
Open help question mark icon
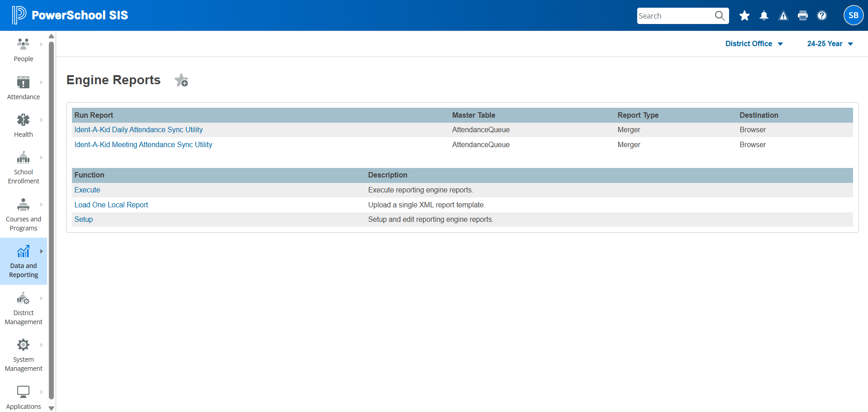click(x=822, y=16)
